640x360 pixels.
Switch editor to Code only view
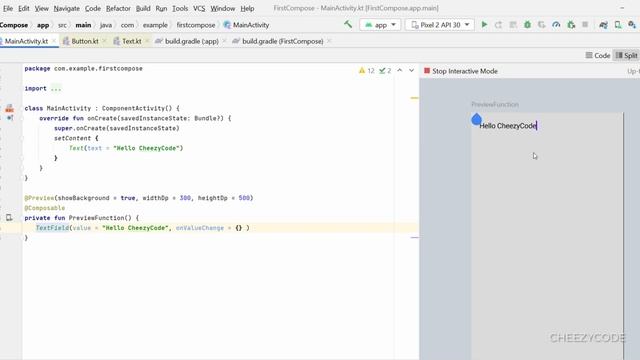(598, 56)
